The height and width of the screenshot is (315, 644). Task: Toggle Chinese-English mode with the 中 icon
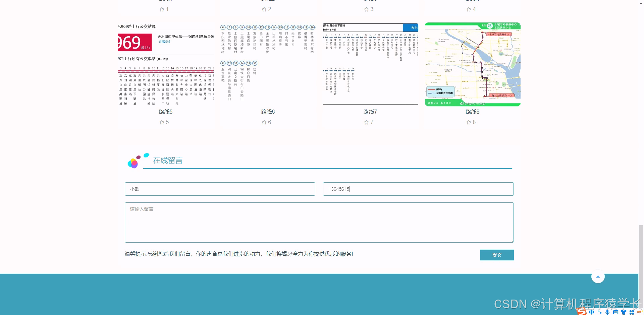pyautogui.click(x=591, y=312)
